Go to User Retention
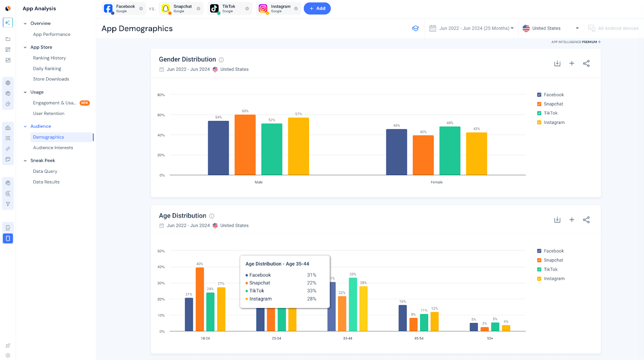 (49, 114)
